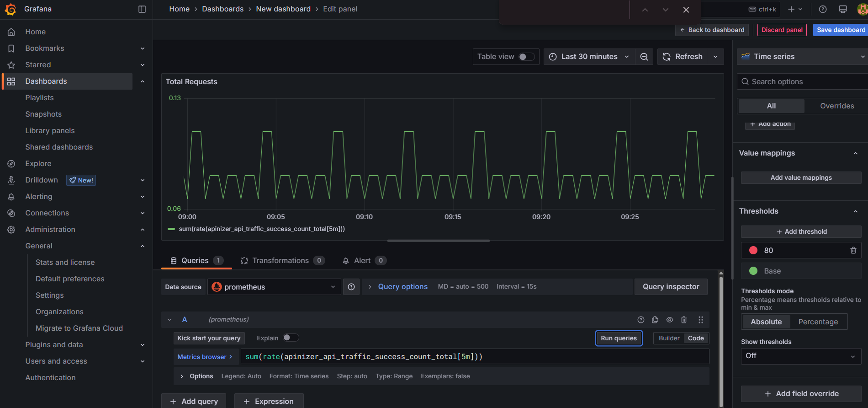Collapse query A row chevron

tap(169, 320)
